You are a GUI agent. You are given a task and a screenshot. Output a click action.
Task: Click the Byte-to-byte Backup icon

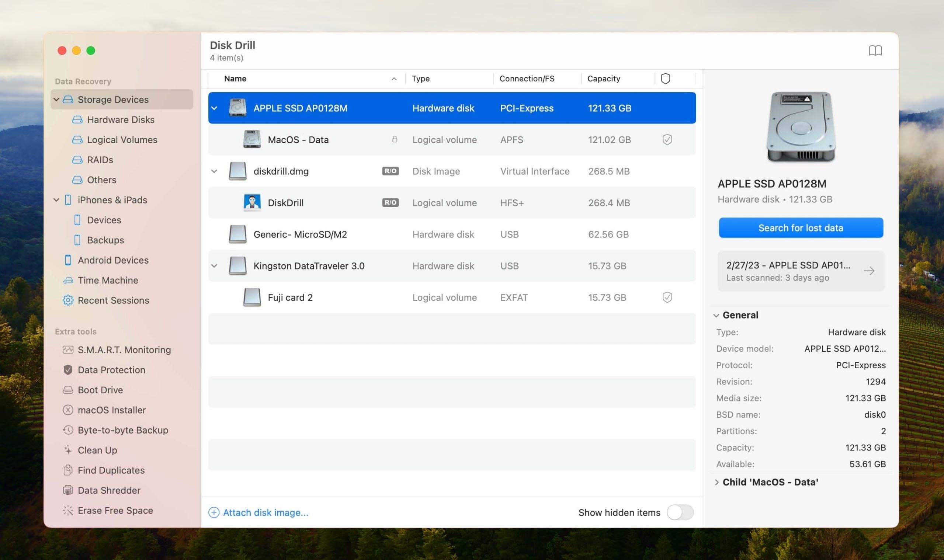coord(67,430)
